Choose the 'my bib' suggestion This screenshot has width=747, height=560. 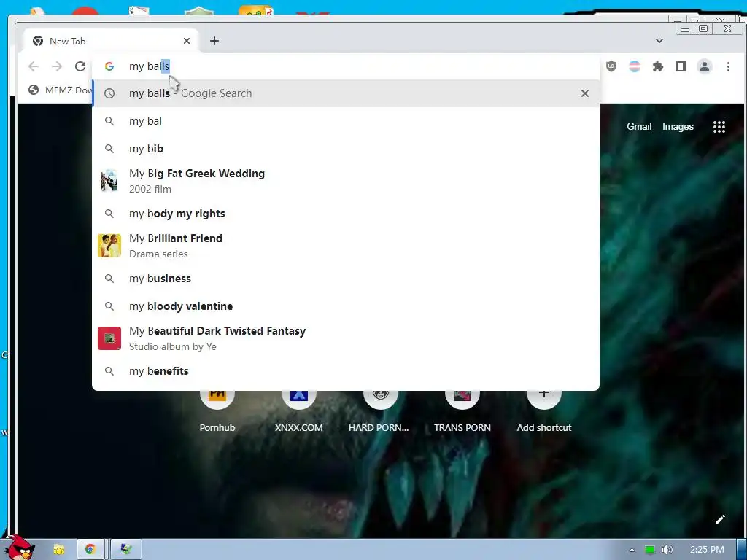pos(346,149)
